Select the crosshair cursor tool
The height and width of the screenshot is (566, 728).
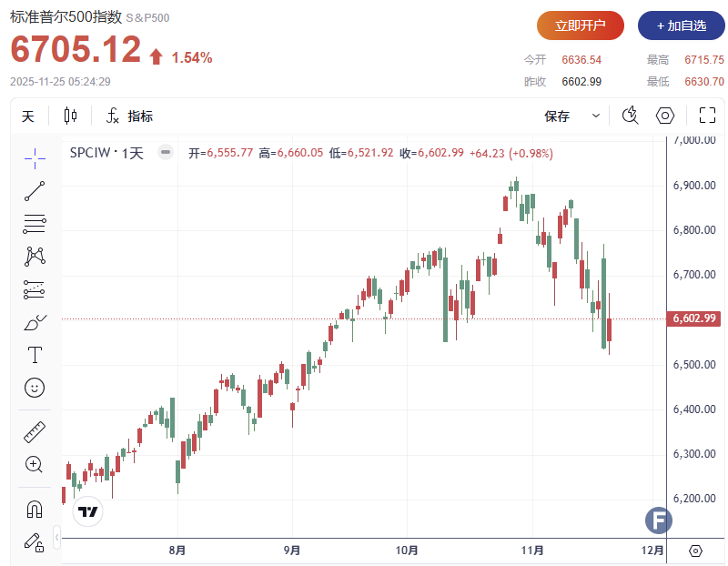35,157
